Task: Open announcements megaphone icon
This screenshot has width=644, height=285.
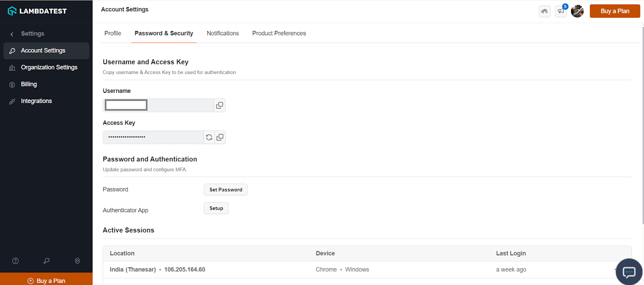Action: [561, 11]
